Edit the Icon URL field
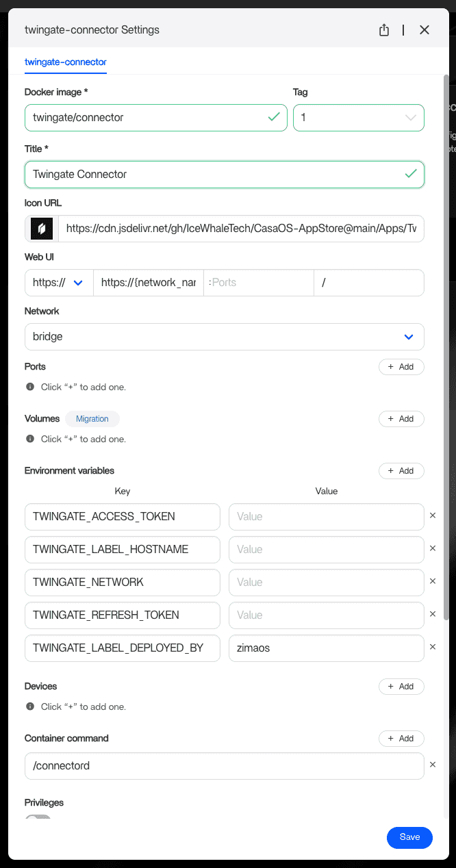 coord(241,229)
